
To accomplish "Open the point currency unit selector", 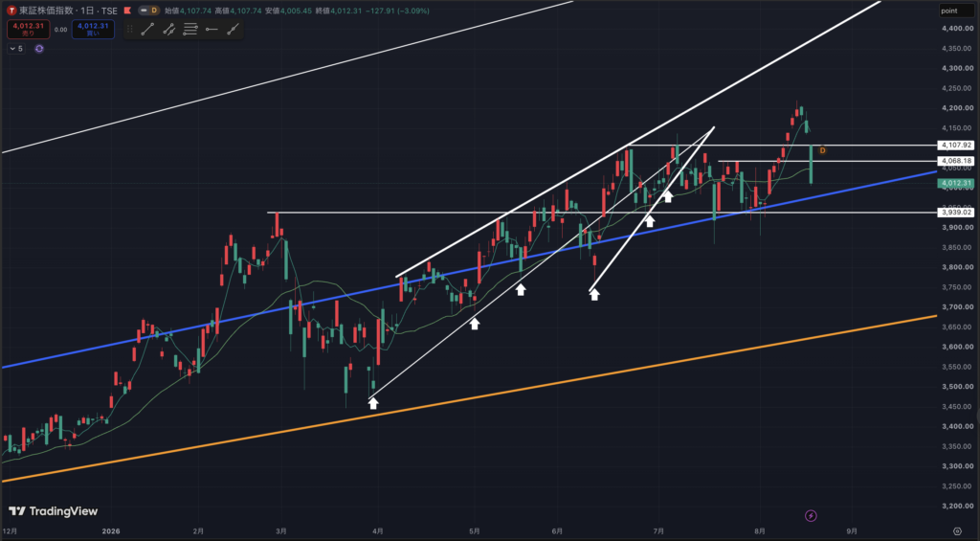I will pyautogui.click(x=956, y=11).
